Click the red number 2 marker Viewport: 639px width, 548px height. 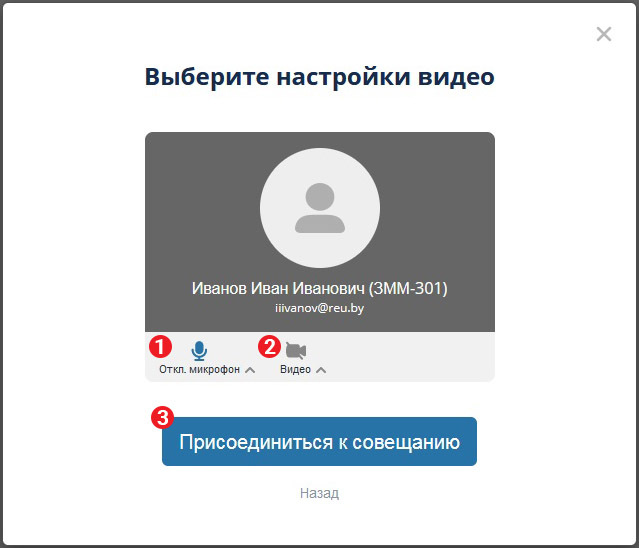[x=269, y=347]
